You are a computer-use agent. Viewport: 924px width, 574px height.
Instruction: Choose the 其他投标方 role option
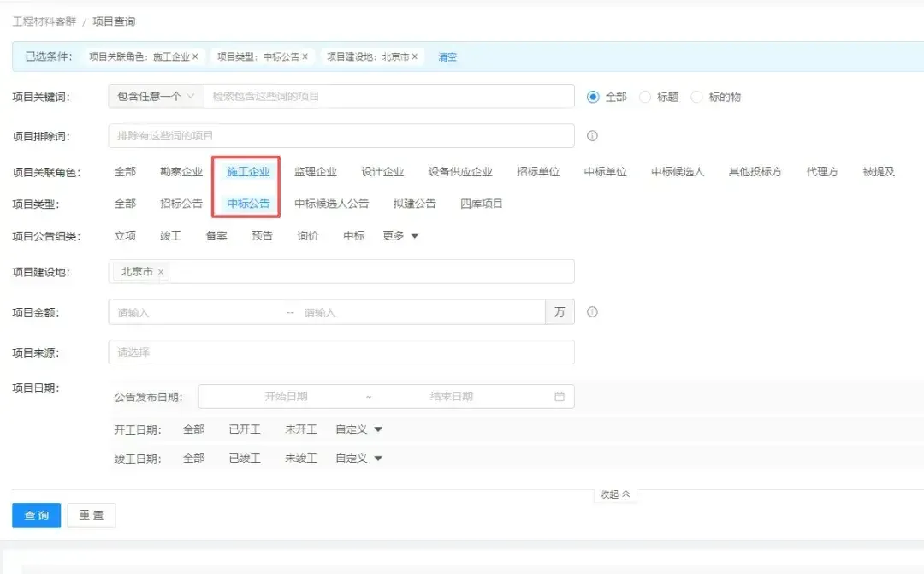755,171
